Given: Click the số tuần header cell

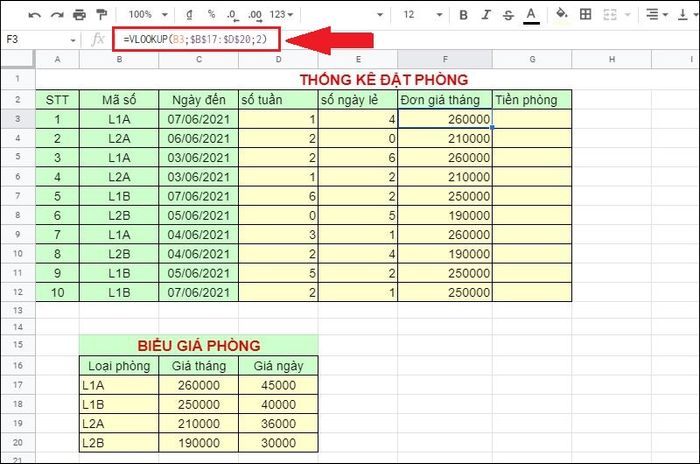Looking at the screenshot, I should [278, 100].
